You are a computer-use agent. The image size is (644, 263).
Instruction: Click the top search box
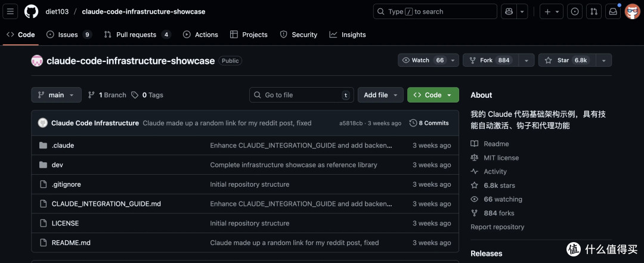[435, 11]
